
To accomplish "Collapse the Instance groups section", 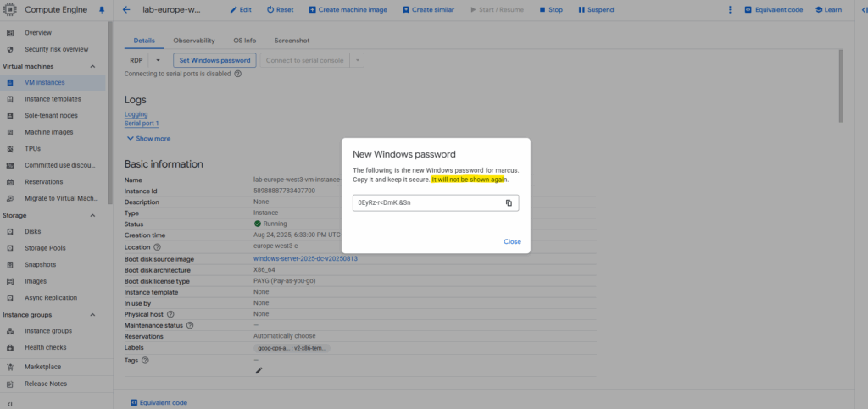I will (92, 315).
